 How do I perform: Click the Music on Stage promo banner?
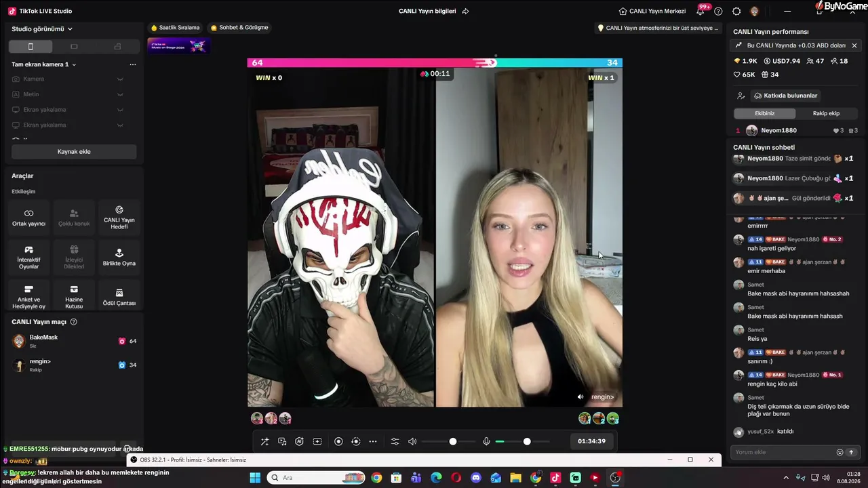(178, 45)
